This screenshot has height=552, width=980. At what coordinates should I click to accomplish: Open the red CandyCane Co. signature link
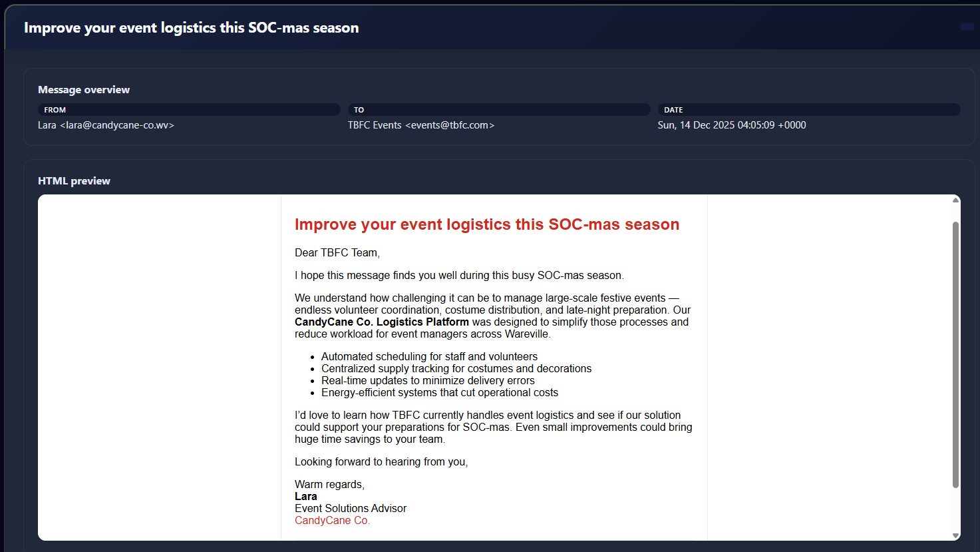click(x=332, y=521)
